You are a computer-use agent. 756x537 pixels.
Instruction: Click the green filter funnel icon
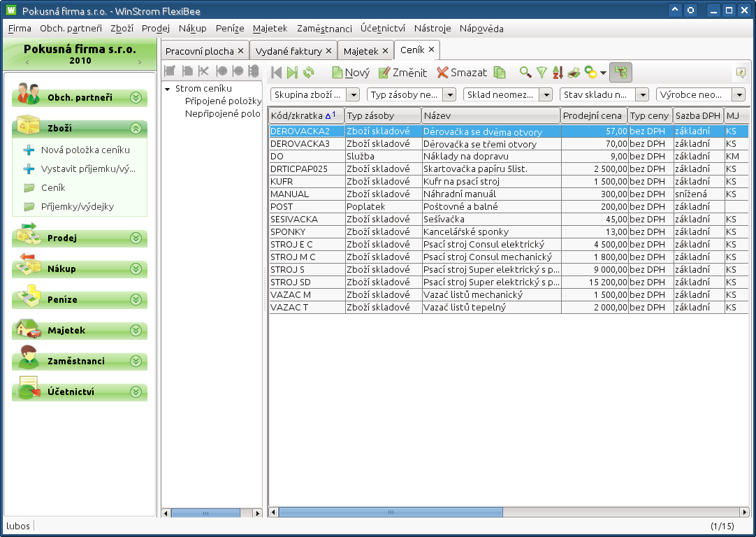(x=541, y=73)
